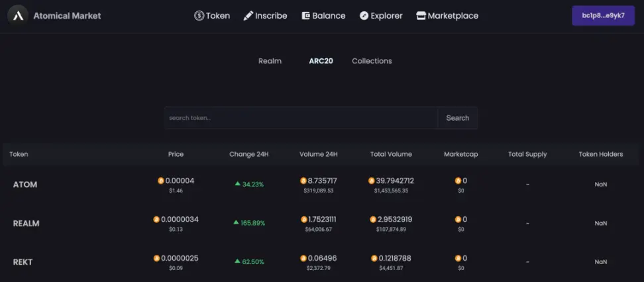The height and width of the screenshot is (282, 644).
Task: Click the 165.89% change value for REALM
Action: pyautogui.click(x=253, y=223)
